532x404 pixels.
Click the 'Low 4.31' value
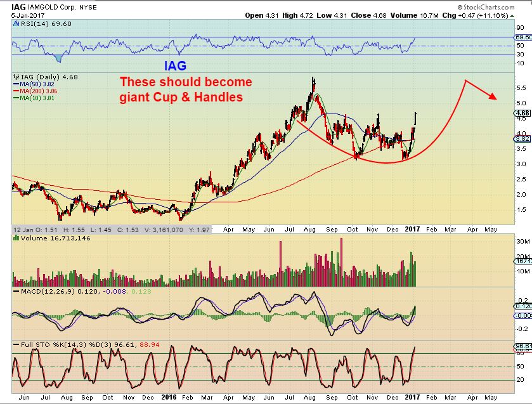[x=332, y=16]
